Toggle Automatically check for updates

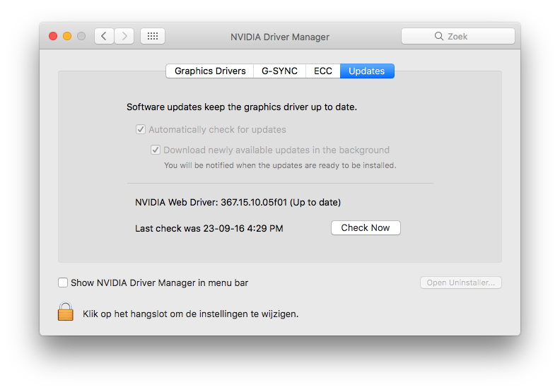pyautogui.click(x=141, y=129)
